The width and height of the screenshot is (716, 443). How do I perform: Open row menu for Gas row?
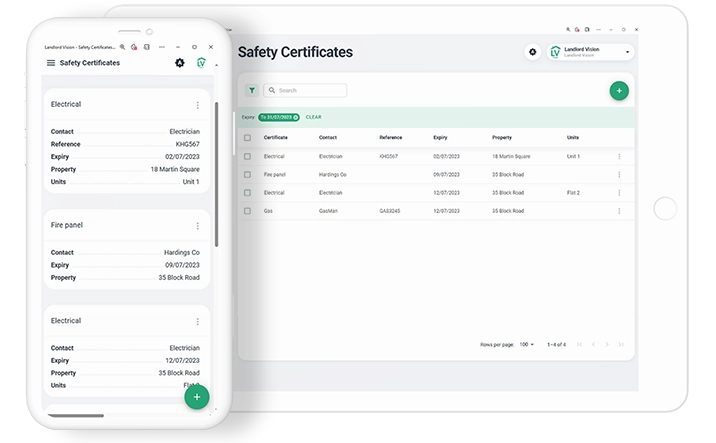click(x=619, y=211)
